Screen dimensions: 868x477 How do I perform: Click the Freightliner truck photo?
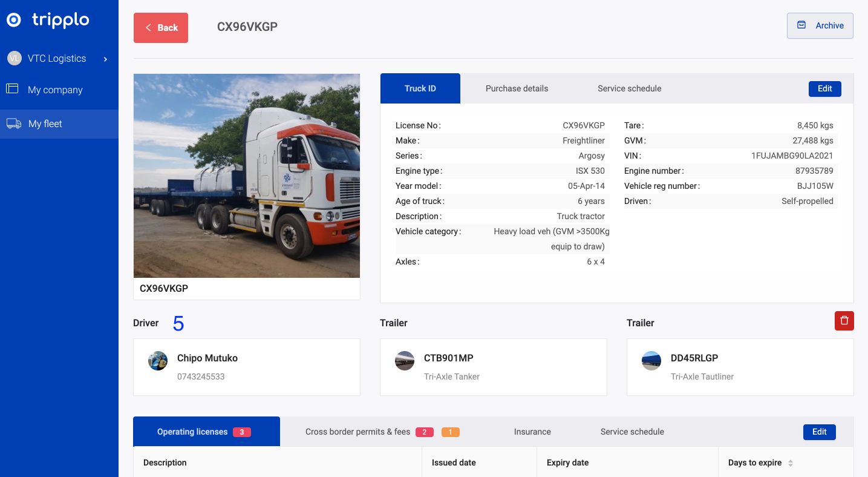click(x=247, y=176)
